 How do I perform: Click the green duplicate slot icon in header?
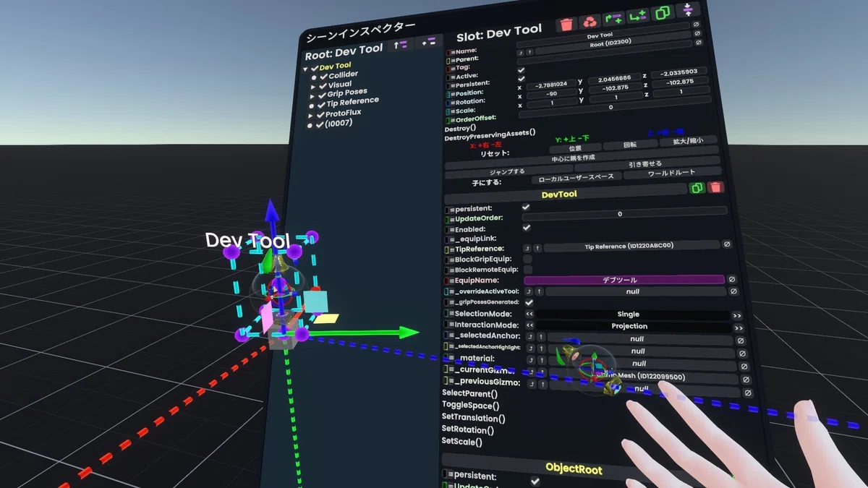click(662, 13)
